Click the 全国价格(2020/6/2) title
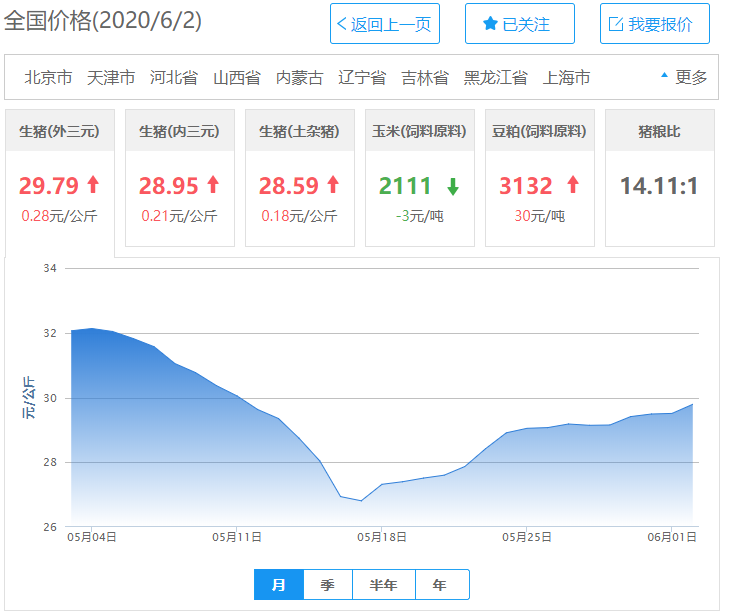Image resolution: width=729 pixels, height=611 pixels. [103, 20]
